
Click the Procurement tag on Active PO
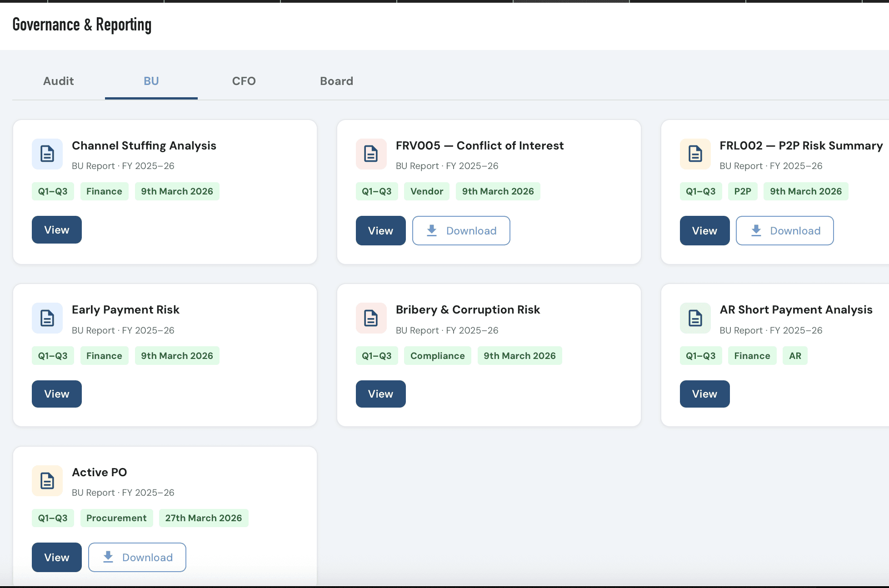pos(116,518)
